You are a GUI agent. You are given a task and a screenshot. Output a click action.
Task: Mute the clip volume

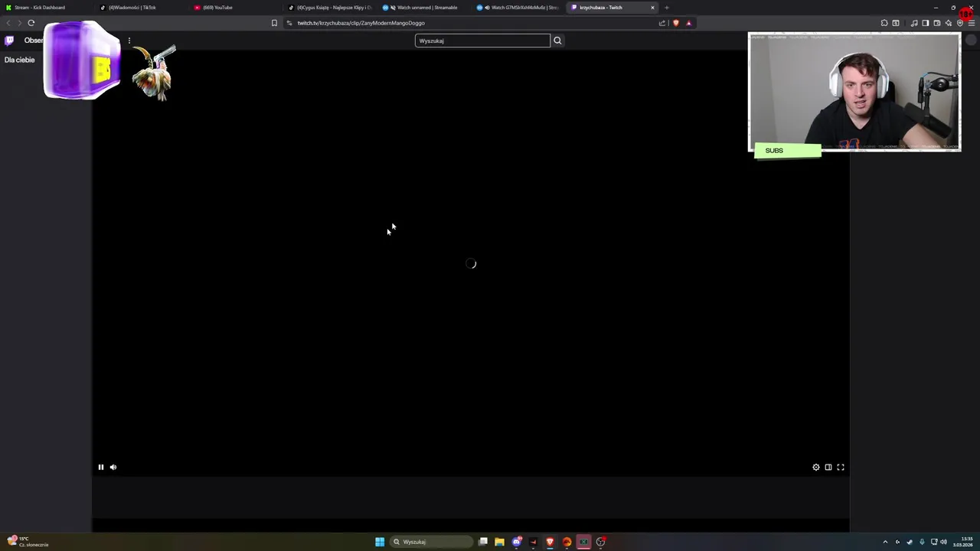click(x=113, y=467)
